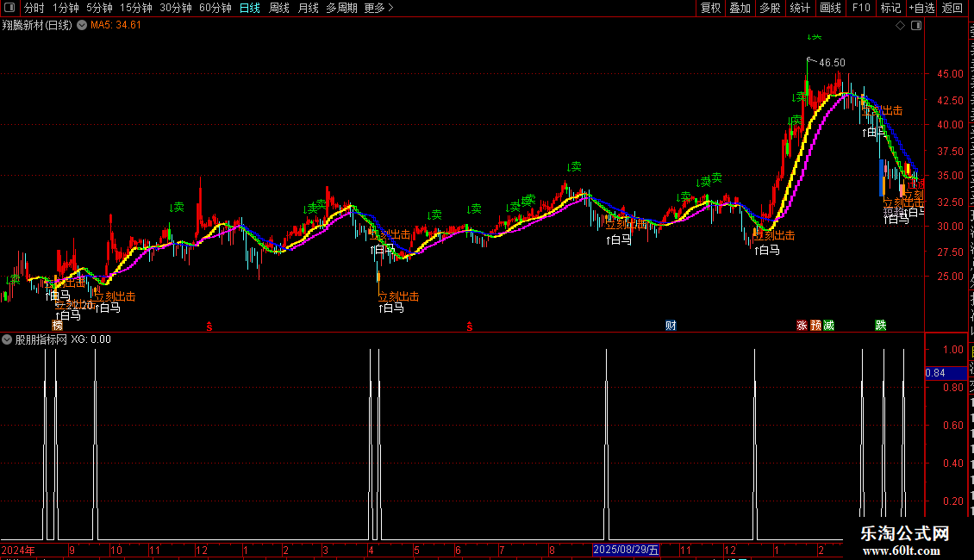The image size is (974, 560).
Task: Select the 60分钟 period tab
Action: [x=215, y=8]
